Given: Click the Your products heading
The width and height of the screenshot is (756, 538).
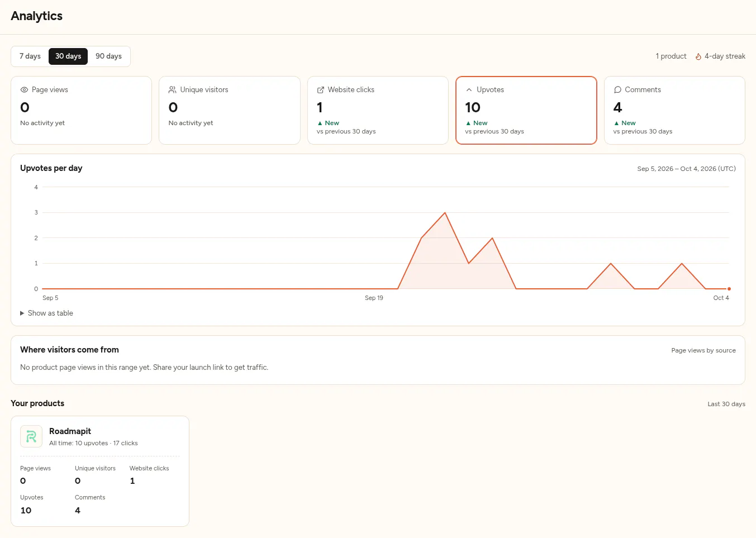Looking at the screenshot, I should tap(37, 403).
